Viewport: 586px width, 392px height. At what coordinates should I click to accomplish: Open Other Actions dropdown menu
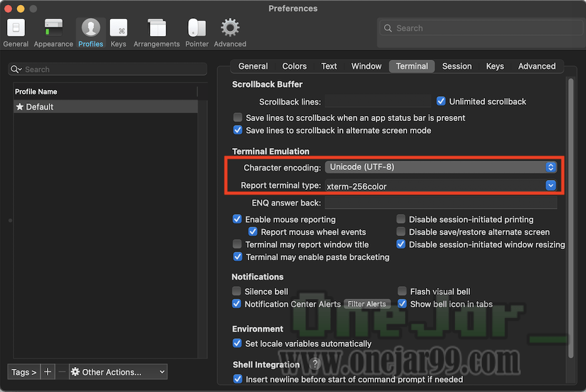click(x=118, y=372)
